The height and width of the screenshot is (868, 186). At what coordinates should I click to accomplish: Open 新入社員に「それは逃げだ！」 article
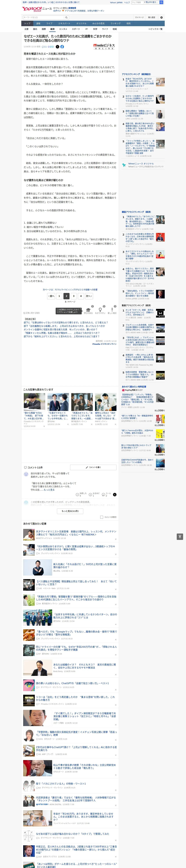pyautogui.click(x=85, y=566)
